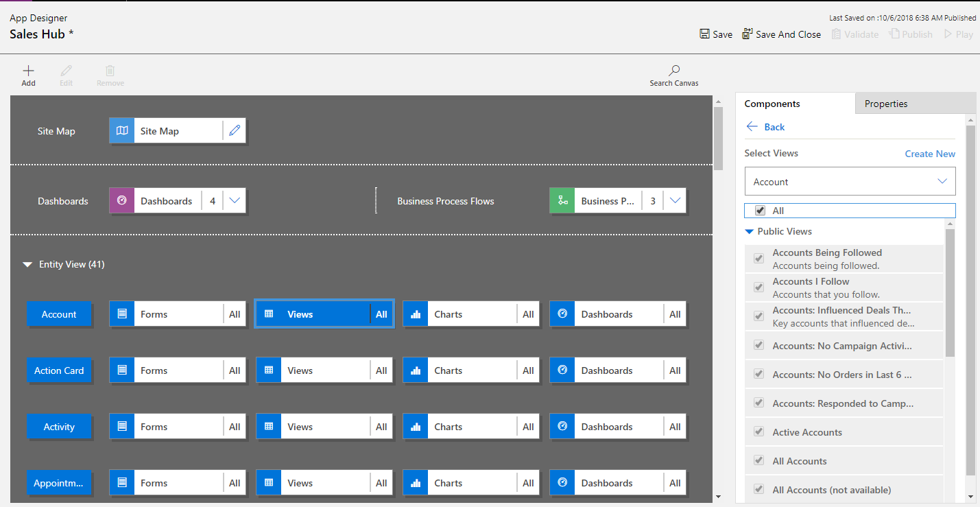Click the Create New link
The image size is (980, 507).
click(x=930, y=154)
